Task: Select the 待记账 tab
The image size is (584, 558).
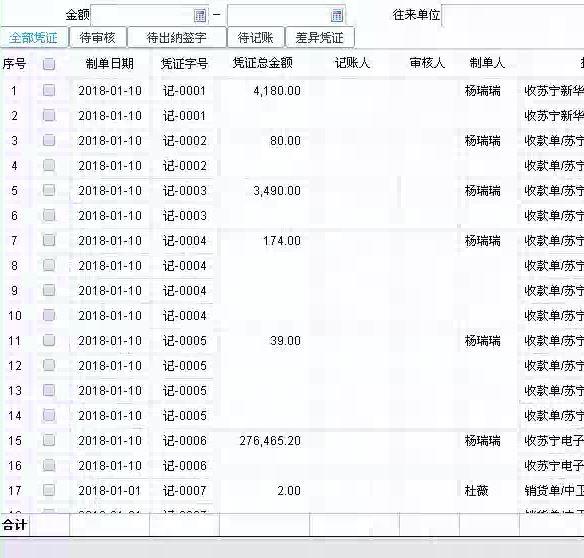Action: [256, 38]
